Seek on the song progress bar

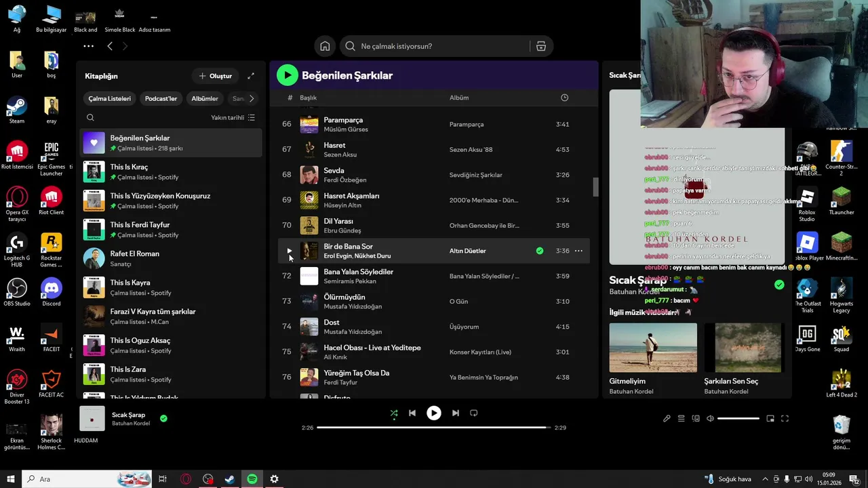click(434, 428)
